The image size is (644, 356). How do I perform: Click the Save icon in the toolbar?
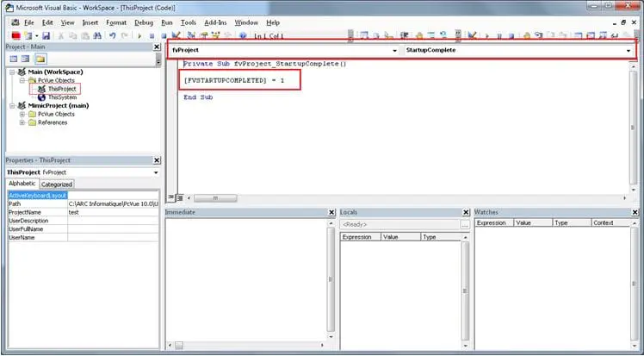click(x=46, y=35)
